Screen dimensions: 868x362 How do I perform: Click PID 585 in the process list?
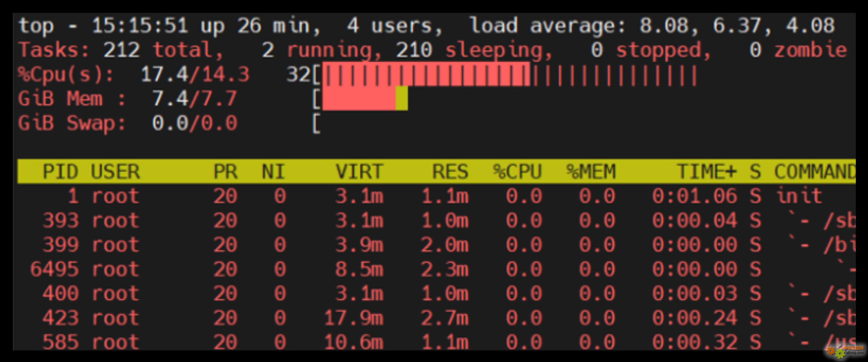point(60,342)
